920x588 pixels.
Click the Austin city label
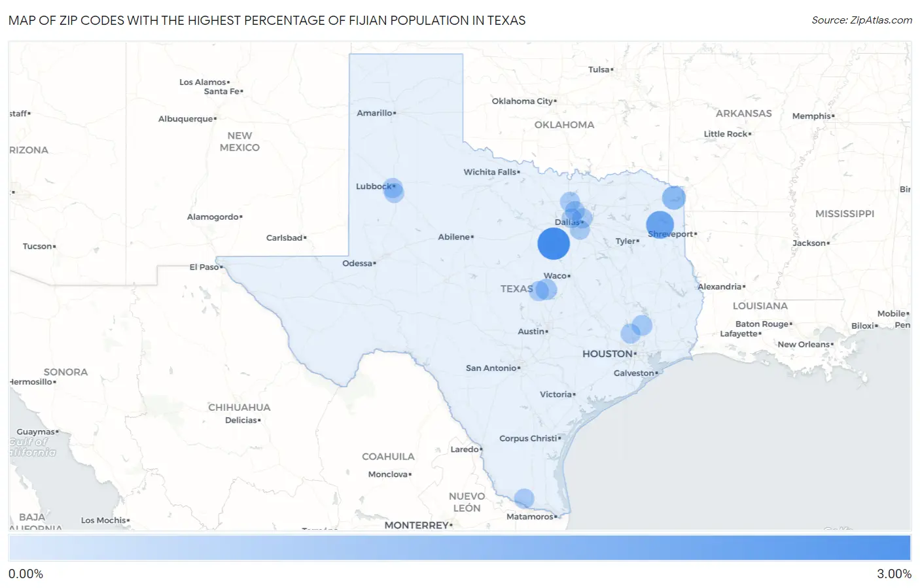531,332
